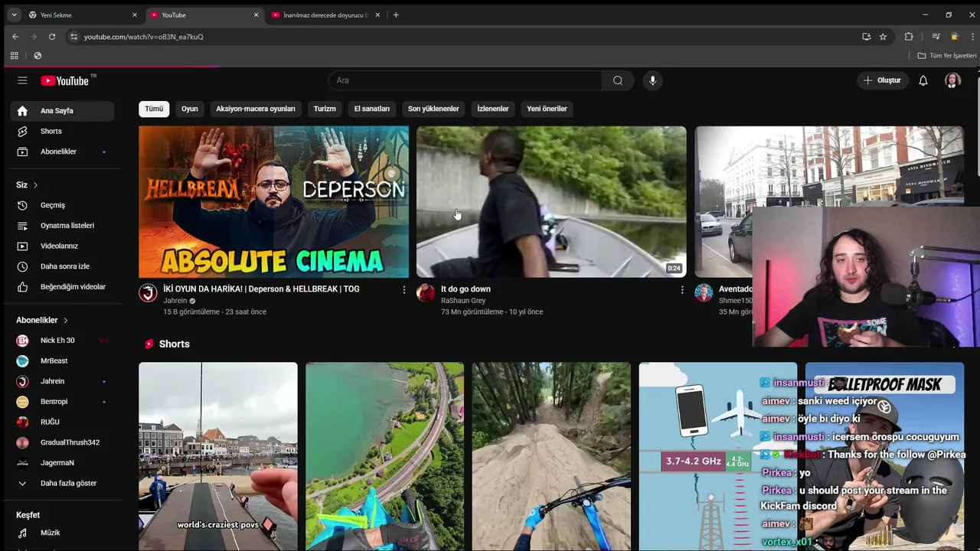The width and height of the screenshot is (980, 551).
Task: Open Oynatma listeleri playlists
Action: click(x=62, y=226)
